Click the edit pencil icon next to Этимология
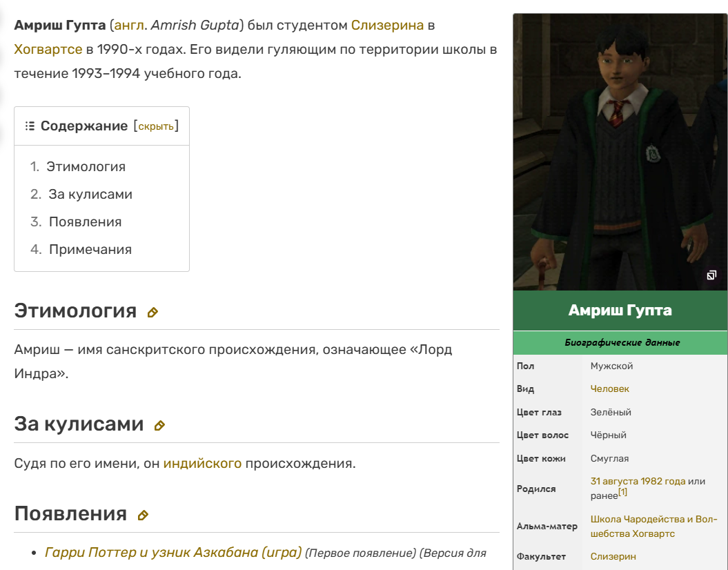The width and height of the screenshot is (728, 570). tap(153, 313)
